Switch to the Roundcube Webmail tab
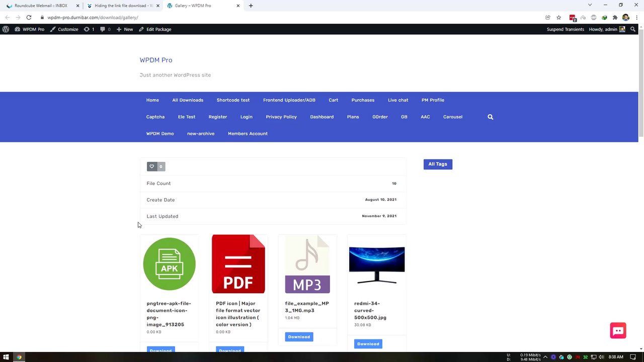644x362 pixels. 41,6
